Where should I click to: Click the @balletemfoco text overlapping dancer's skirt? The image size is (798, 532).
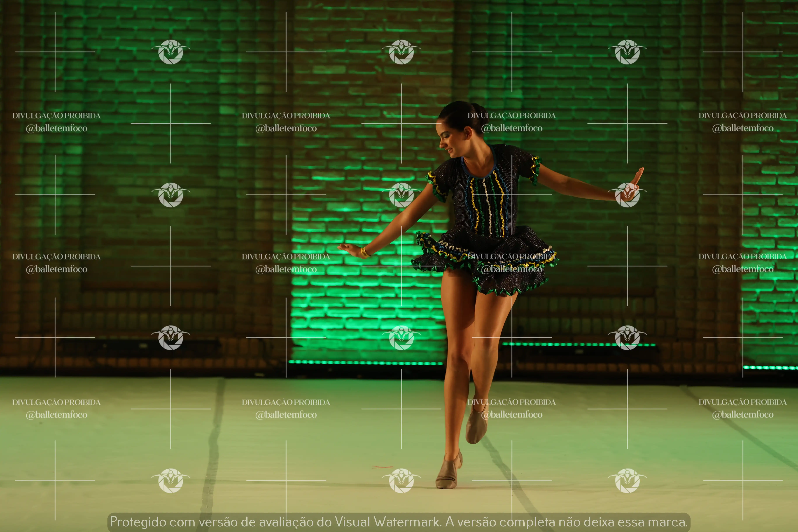512,269
